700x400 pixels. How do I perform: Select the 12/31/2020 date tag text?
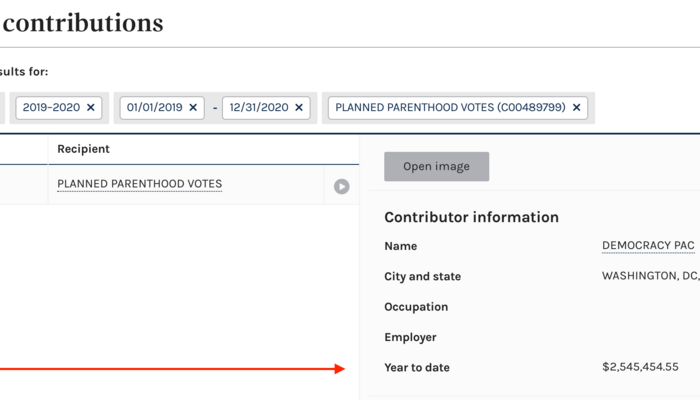tap(259, 107)
